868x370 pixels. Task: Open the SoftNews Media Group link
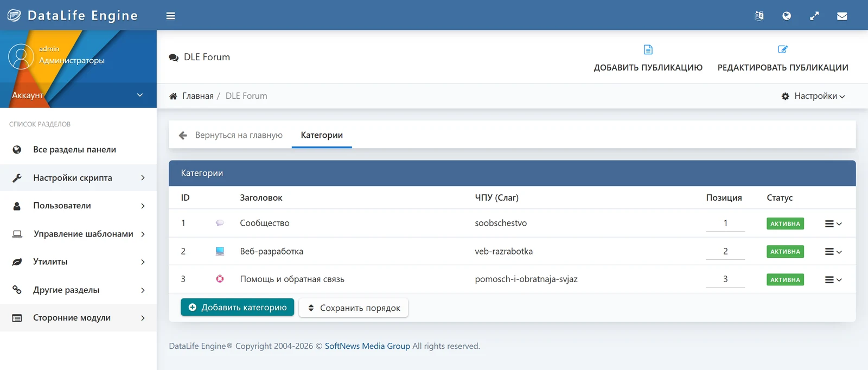click(367, 346)
